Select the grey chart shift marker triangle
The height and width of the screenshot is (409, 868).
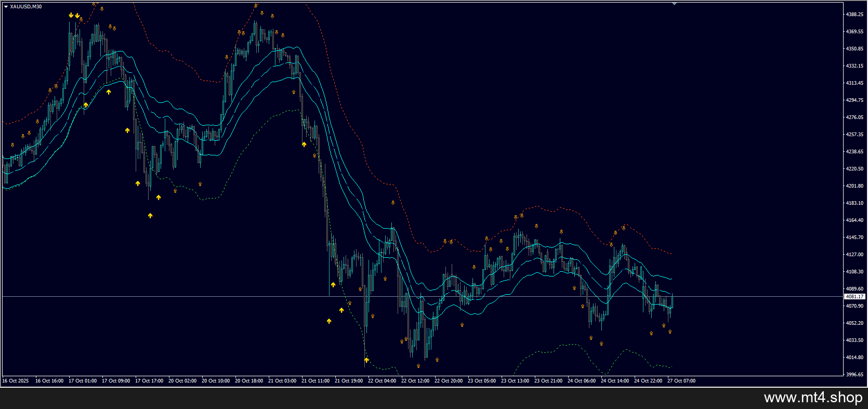674,4
